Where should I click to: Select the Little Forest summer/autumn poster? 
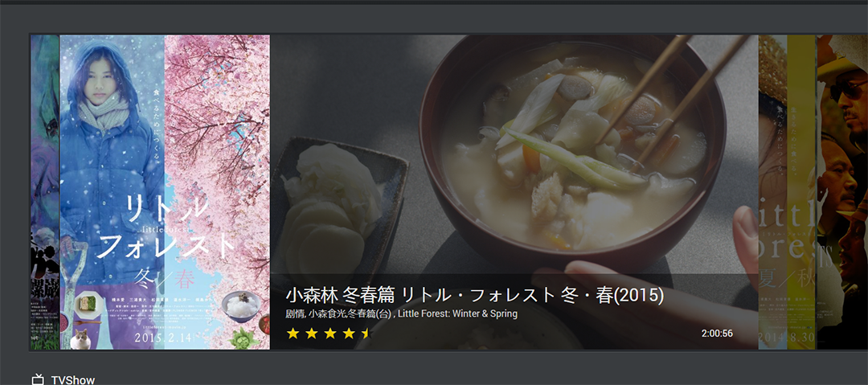pos(787,192)
